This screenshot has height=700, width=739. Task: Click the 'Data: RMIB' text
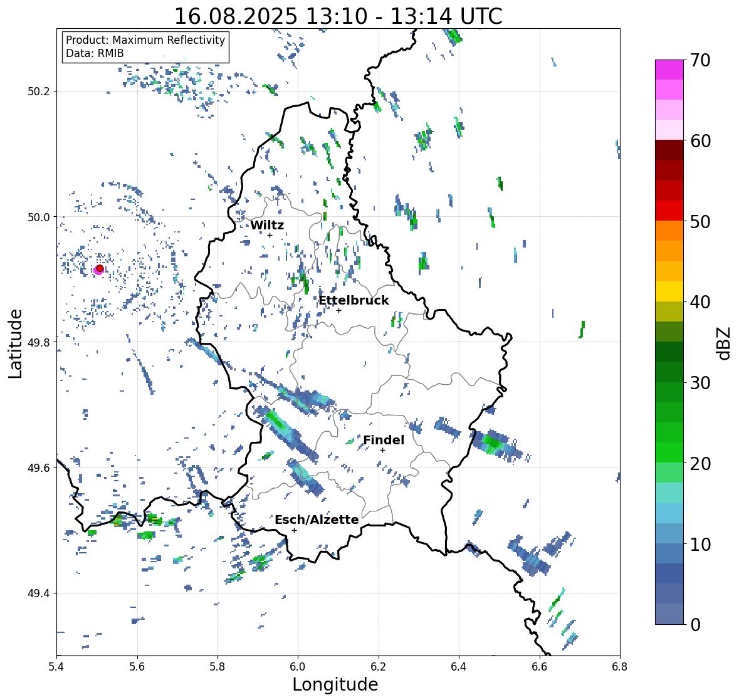[95, 53]
